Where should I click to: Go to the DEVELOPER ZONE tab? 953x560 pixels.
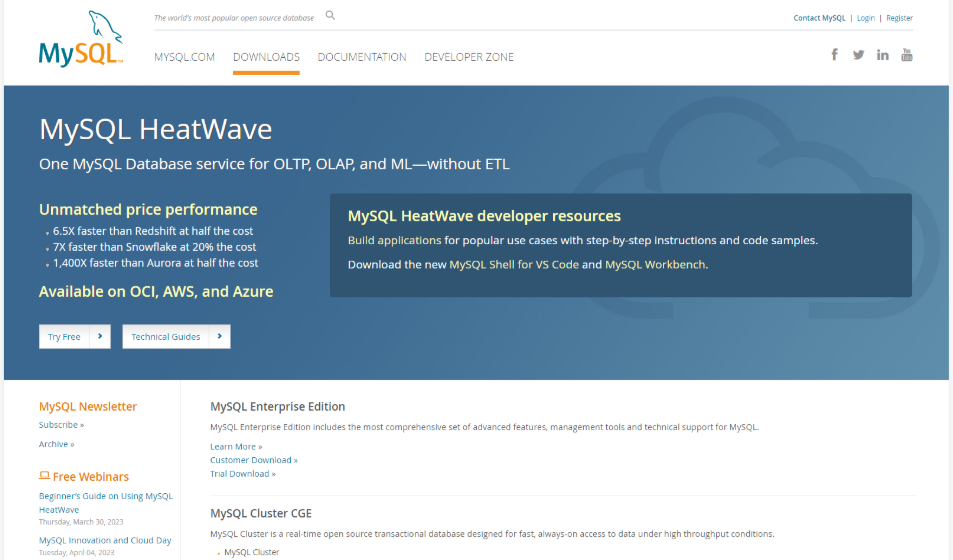(x=469, y=57)
